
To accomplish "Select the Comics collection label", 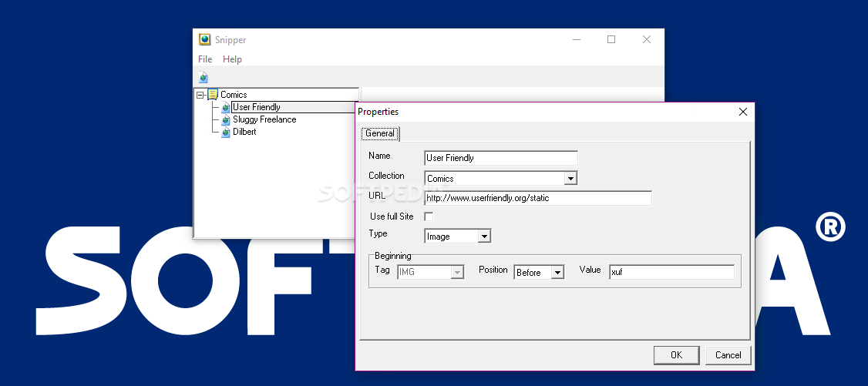I will [x=234, y=95].
